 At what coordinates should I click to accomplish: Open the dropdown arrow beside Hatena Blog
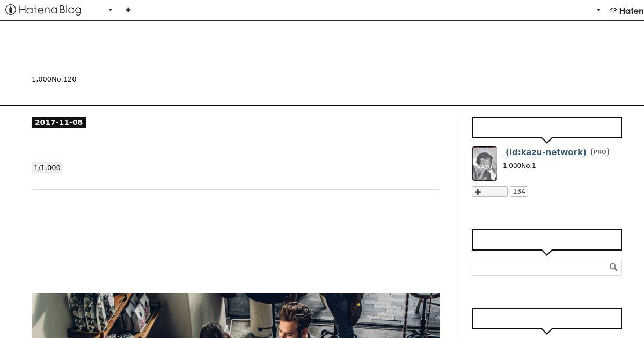pos(110,10)
